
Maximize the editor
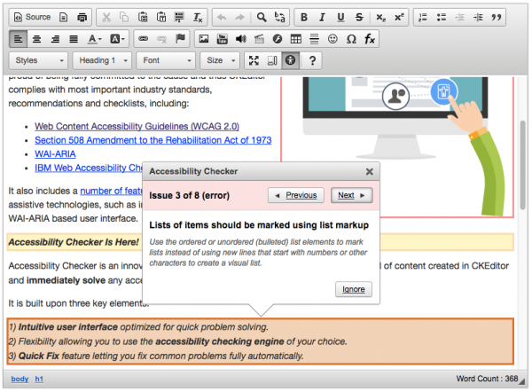pyautogui.click(x=254, y=60)
